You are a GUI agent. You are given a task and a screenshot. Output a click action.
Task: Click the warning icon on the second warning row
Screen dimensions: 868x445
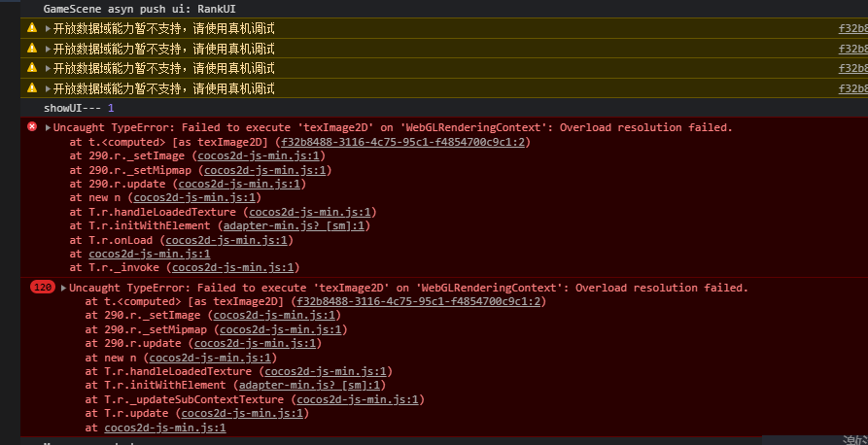(32, 48)
